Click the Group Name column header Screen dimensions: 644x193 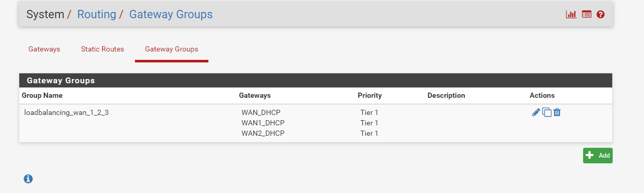pos(42,96)
